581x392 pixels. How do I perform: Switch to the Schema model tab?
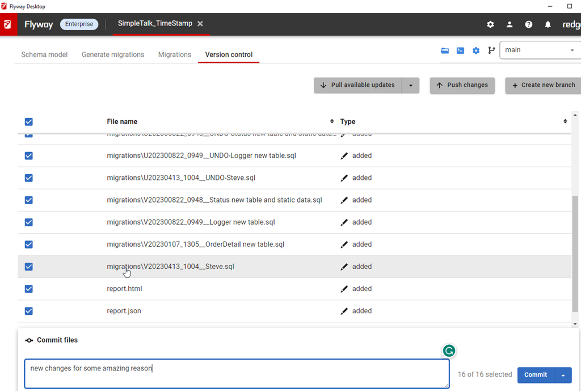(44, 54)
